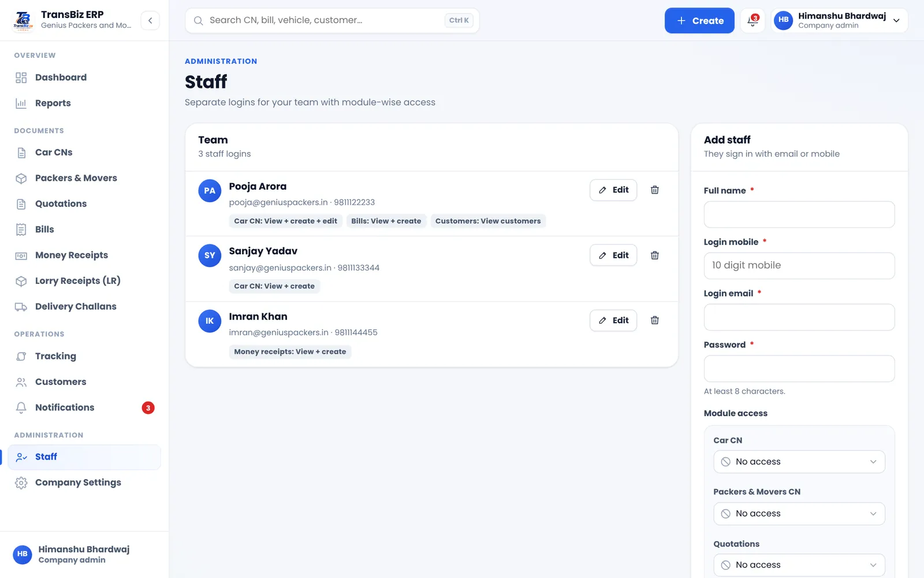Viewport: 924px width, 578px height.
Task: Click the blue Create button
Action: 699,21
